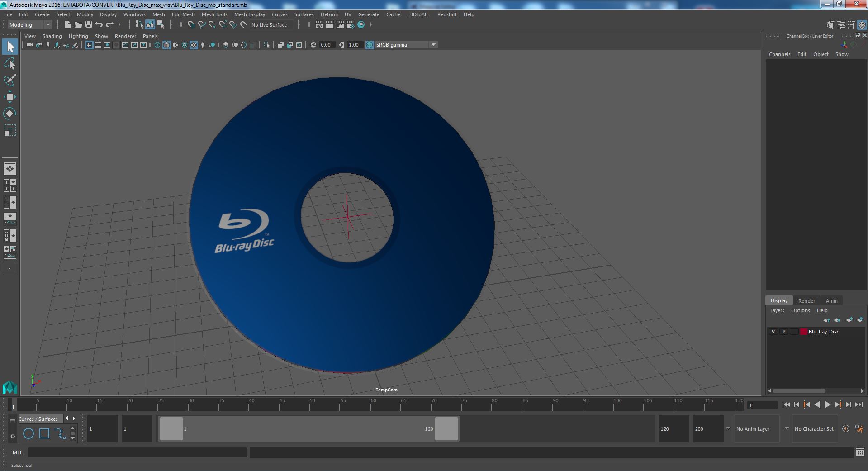Click the Blu_Ray_Disc layer color swatch

coord(804,332)
